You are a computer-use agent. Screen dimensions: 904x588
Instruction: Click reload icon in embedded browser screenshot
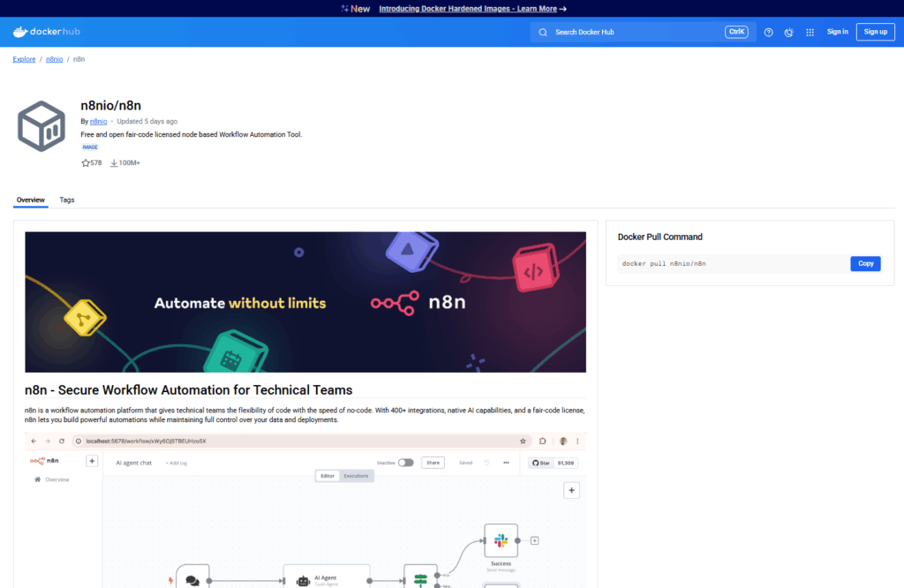pyautogui.click(x=62, y=441)
